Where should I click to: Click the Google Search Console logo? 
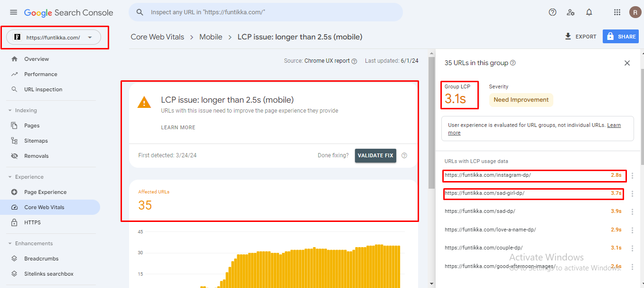pyautogui.click(x=69, y=13)
